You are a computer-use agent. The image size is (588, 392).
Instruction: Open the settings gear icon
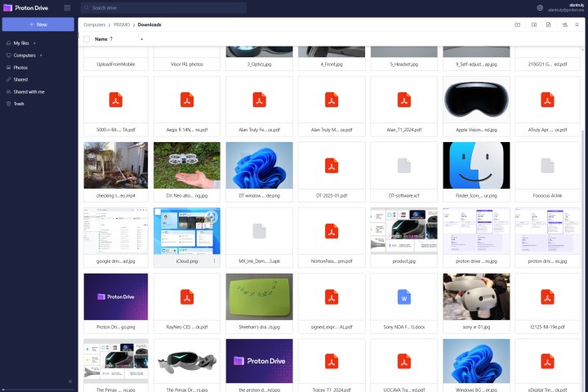click(x=540, y=8)
